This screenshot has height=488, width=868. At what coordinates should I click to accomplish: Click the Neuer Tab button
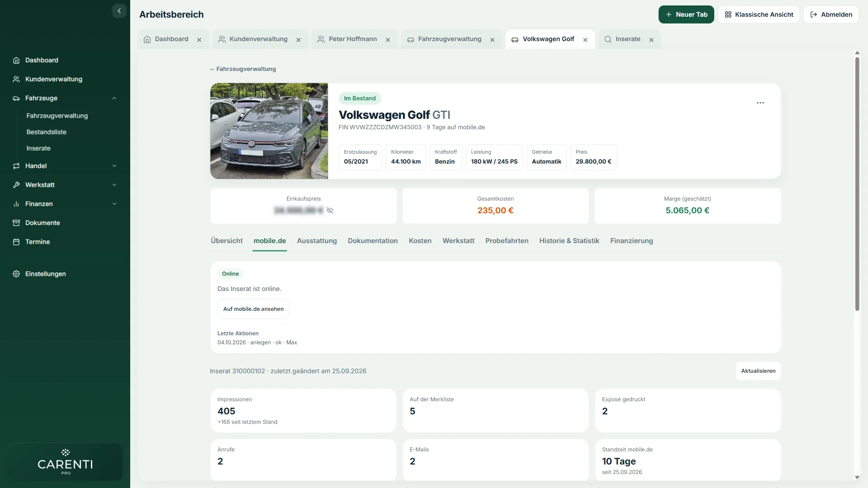click(x=686, y=14)
